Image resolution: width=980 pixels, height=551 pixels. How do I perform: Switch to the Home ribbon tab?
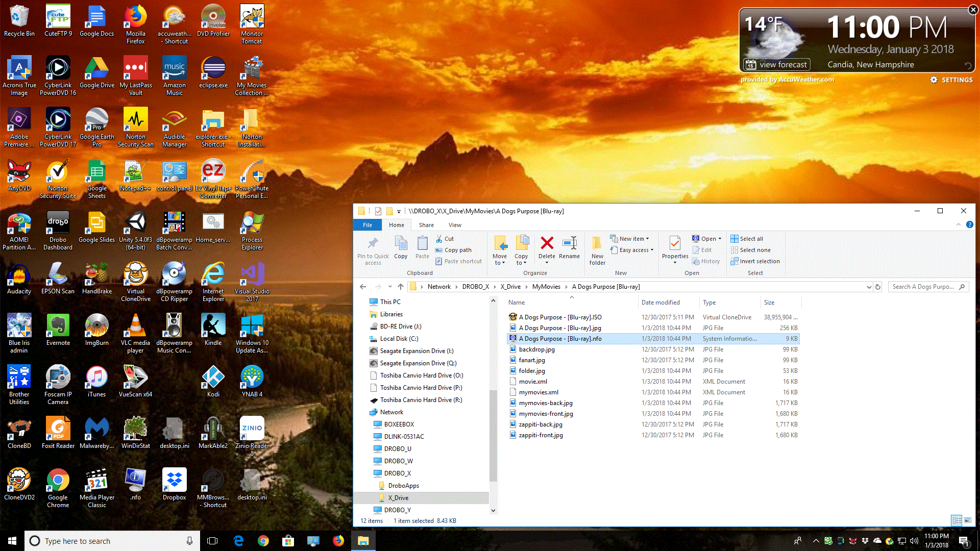coord(397,225)
